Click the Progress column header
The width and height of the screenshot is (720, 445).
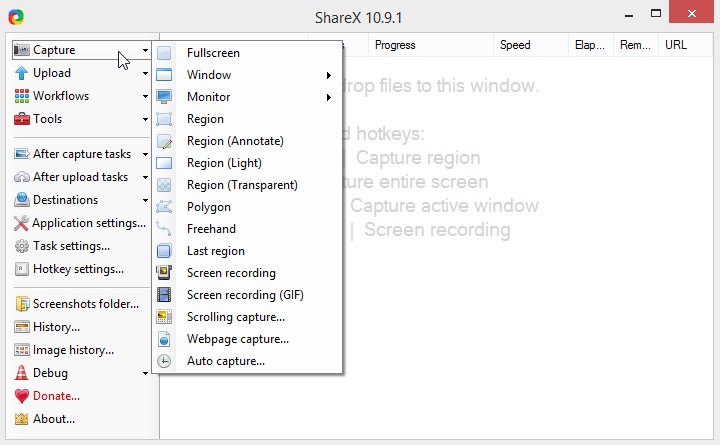point(431,45)
